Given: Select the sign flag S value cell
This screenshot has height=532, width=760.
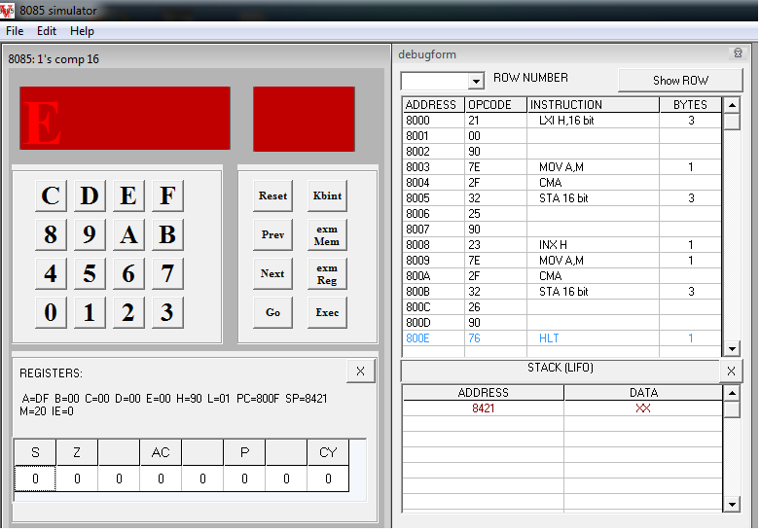Looking at the screenshot, I should coord(35,479).
